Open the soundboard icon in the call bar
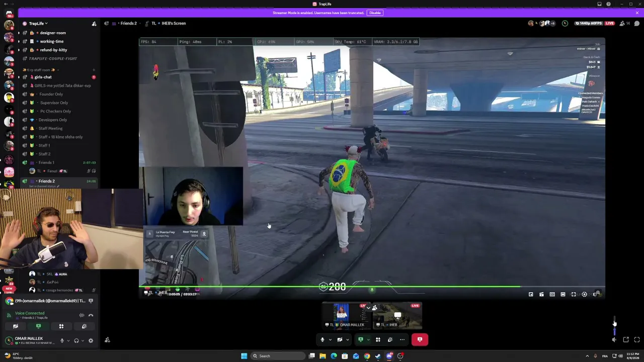 coord(390,340)
